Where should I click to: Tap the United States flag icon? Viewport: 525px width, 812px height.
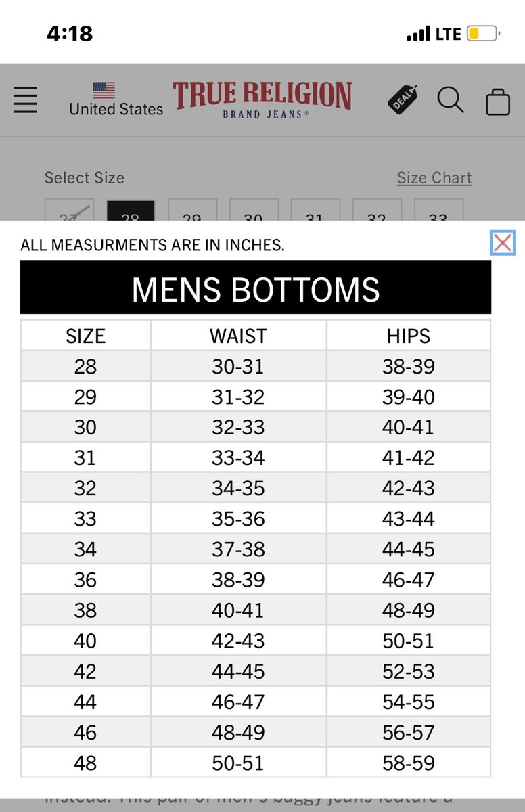click(x=104, y=90)
